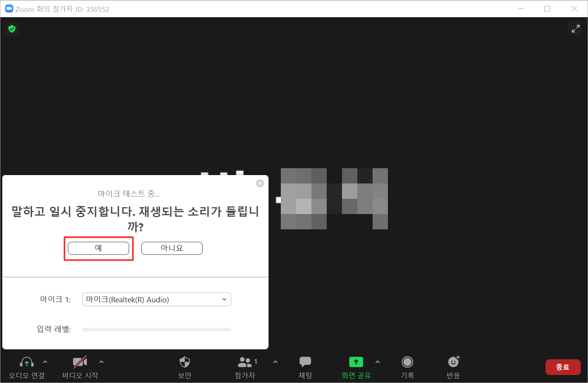
Task: Click the blurred participant thumbnail
Action: (334, 199)
